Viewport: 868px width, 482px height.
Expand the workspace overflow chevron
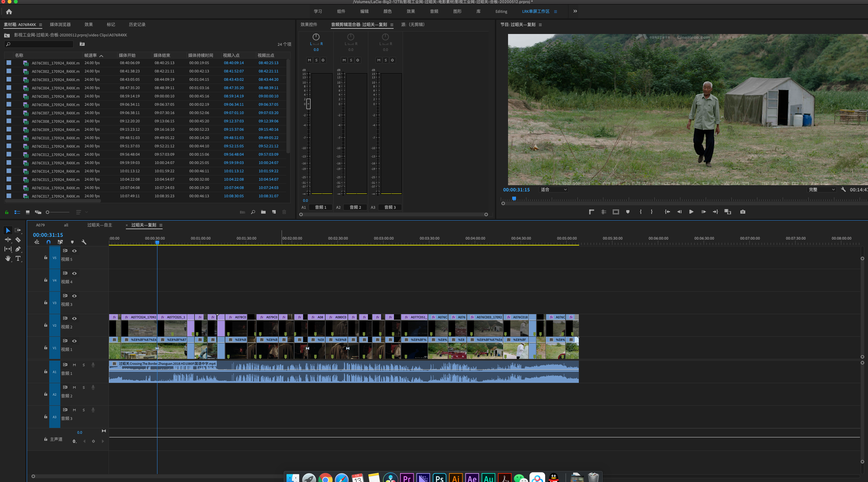coord(575,11)
